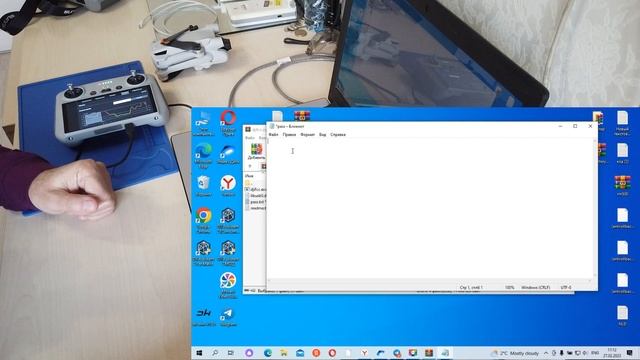Minimize the Notepad window
This screenshot has height=360, width=640.
point(560,126)
